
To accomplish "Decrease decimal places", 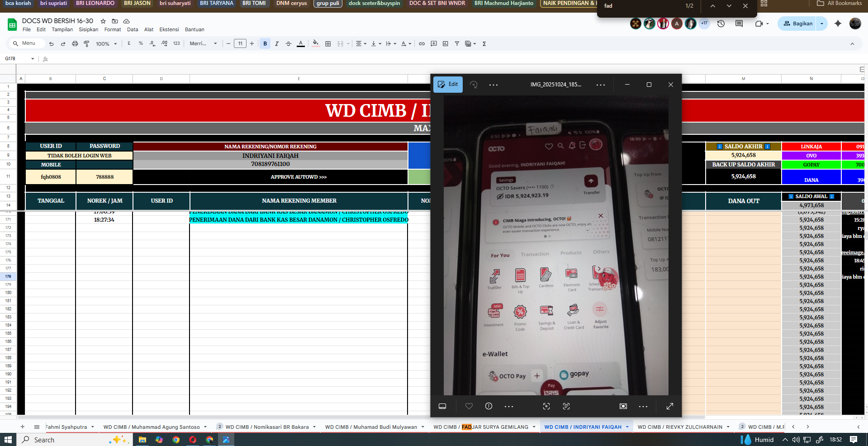I will coord(152,43).
